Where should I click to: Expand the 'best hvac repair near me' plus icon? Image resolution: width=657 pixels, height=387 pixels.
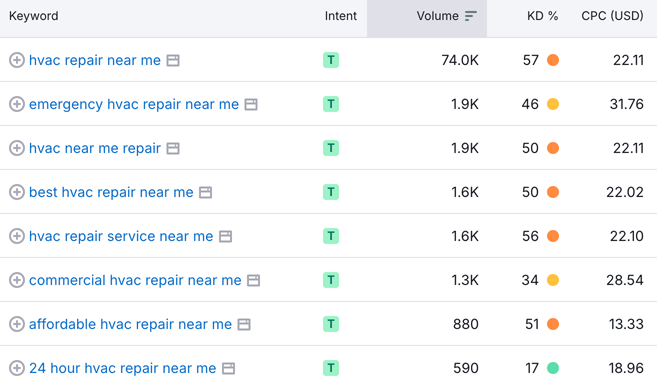[x=17, y=192]
